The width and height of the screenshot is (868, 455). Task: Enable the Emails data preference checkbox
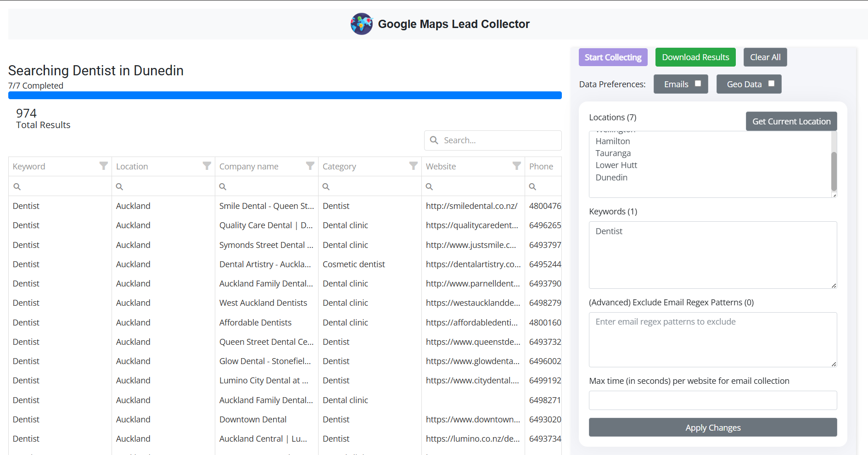coord(698,84)
